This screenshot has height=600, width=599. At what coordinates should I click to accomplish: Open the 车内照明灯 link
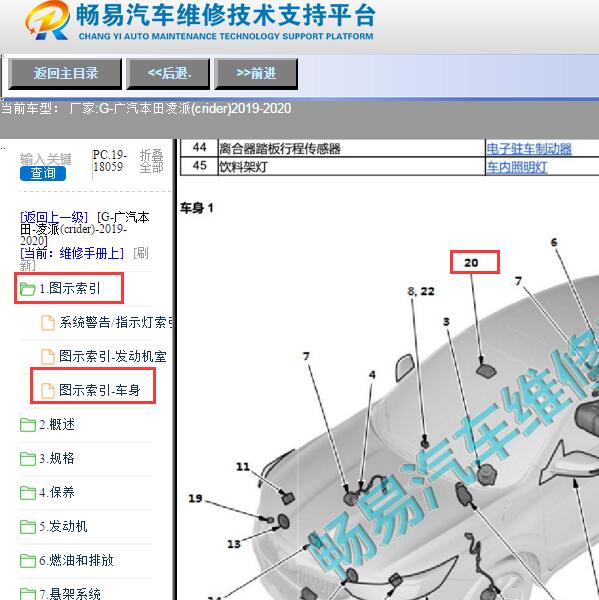coord(517,167)
